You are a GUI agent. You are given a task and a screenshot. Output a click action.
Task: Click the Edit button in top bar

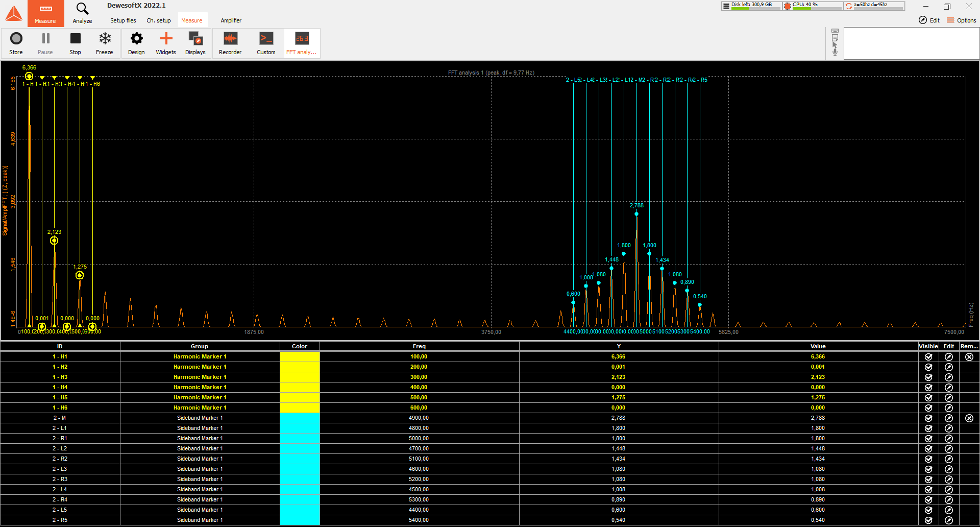point(929,20)
